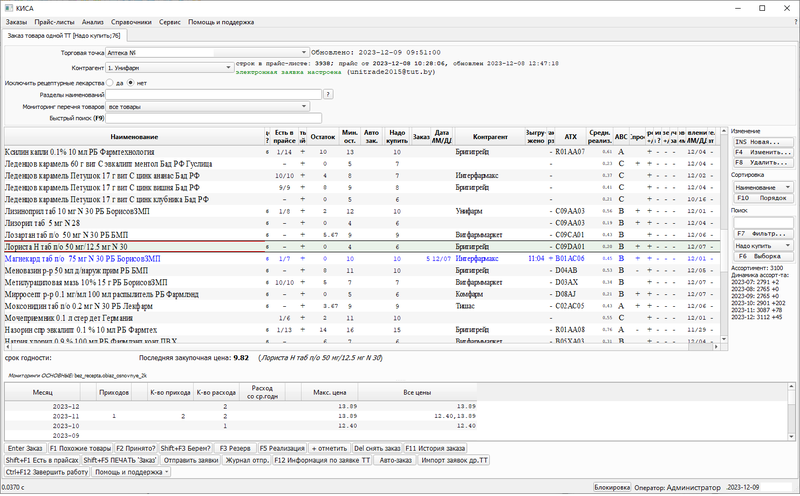Click the '?' help button beside Разделы наименований
800x496 pixels.
328,94
